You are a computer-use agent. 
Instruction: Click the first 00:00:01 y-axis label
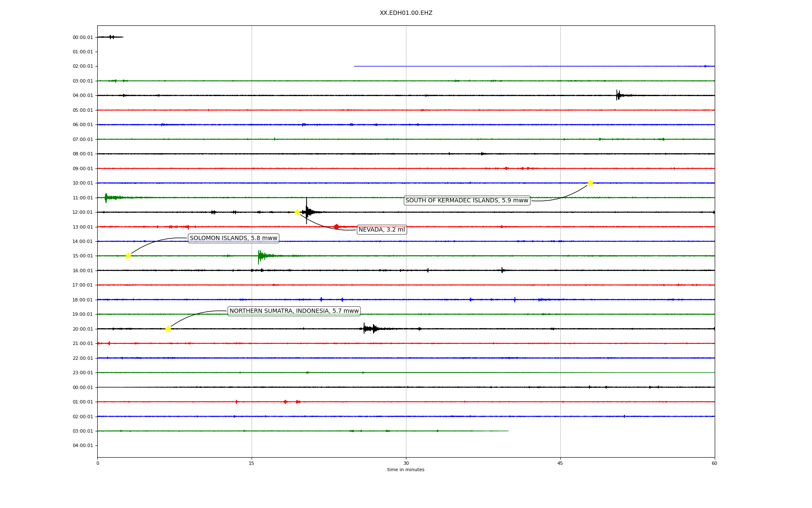pyautogui.click(x=82, y=37)
